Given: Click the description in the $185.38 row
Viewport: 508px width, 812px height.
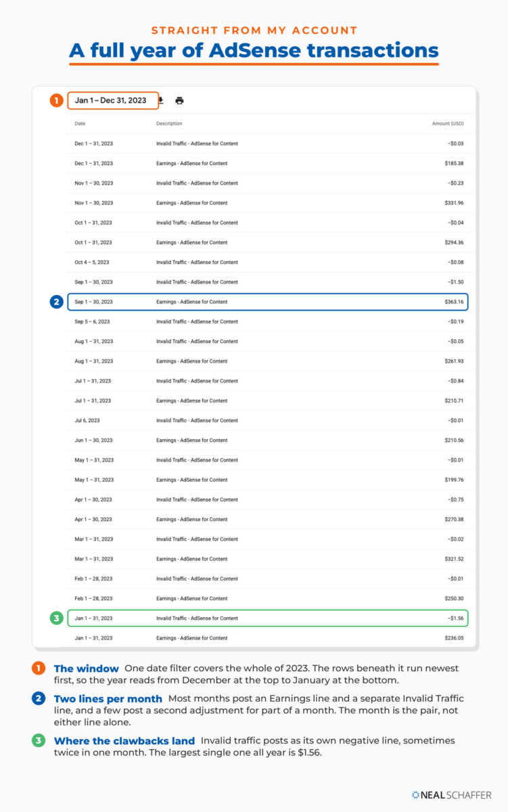Looking at the screenshot, I should (191, 163).
